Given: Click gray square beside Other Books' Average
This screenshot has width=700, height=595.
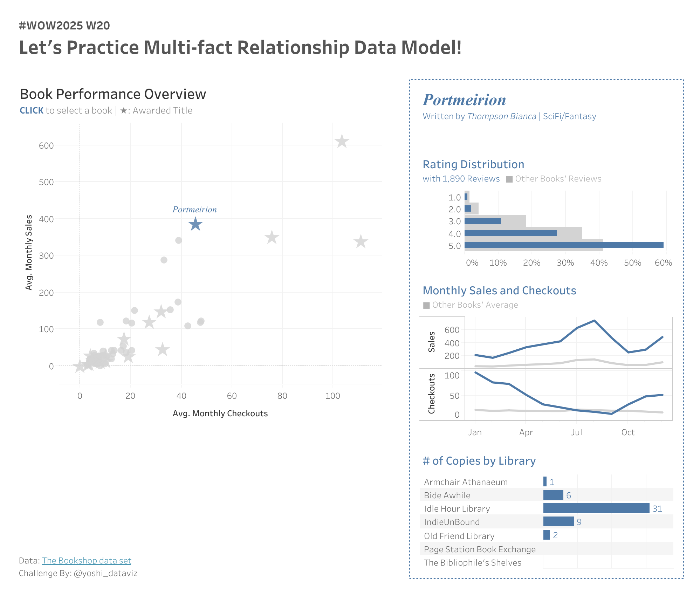Looking at the screenshot, I should (426, 305).
